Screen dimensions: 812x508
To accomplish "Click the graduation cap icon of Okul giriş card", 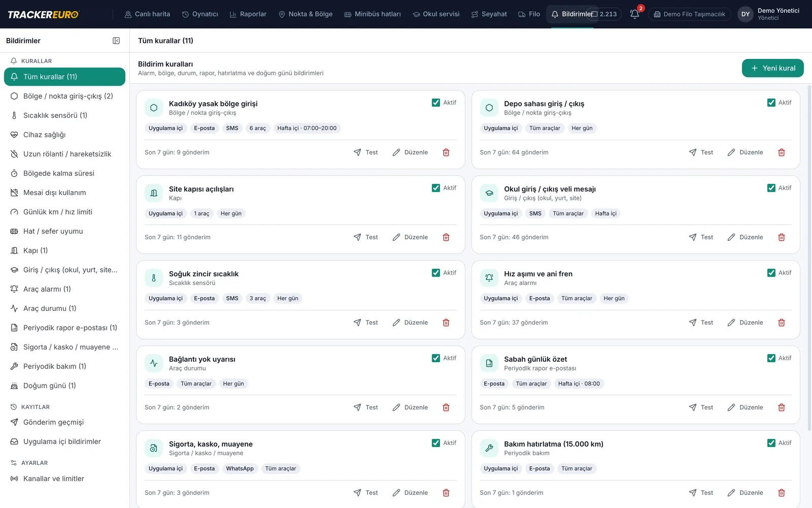I will pos(489,193).
